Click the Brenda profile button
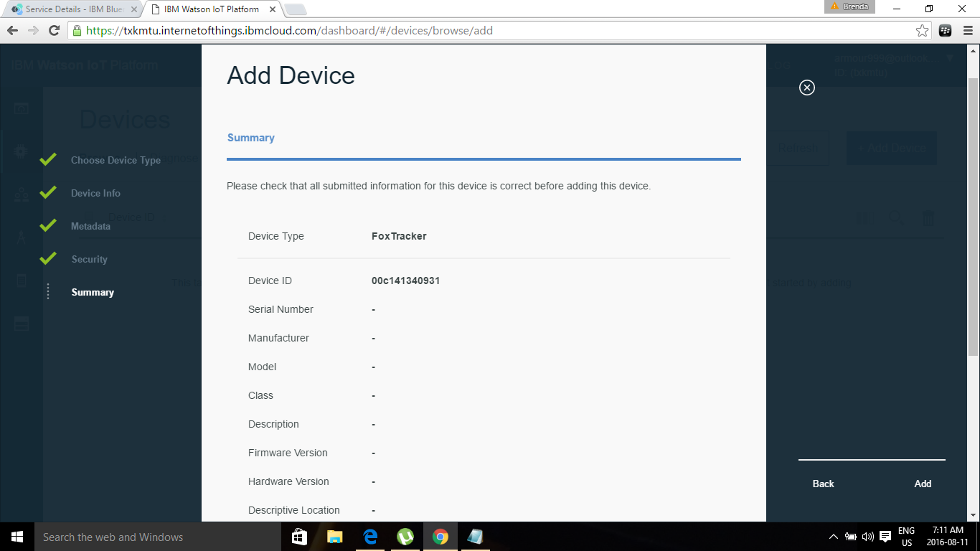The image size is (980, 551). pyautogui.click(x=849, y=6)
